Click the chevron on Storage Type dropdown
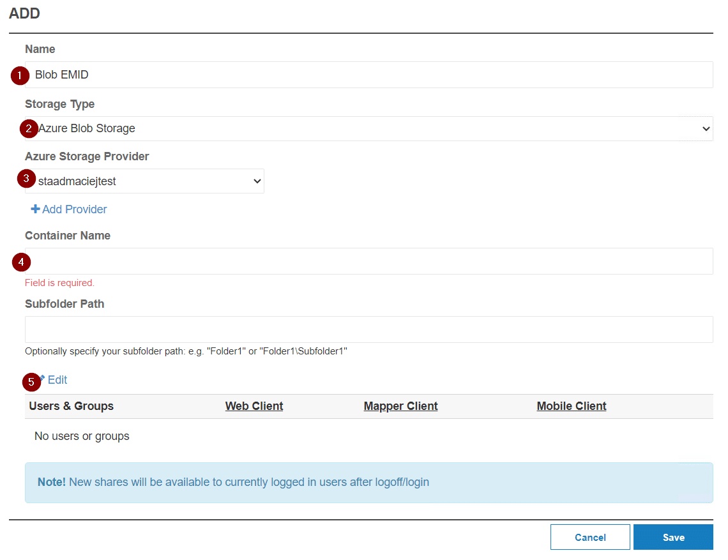Image resolution: width=728 pixels, height=560 pixels. click(706, 128)
